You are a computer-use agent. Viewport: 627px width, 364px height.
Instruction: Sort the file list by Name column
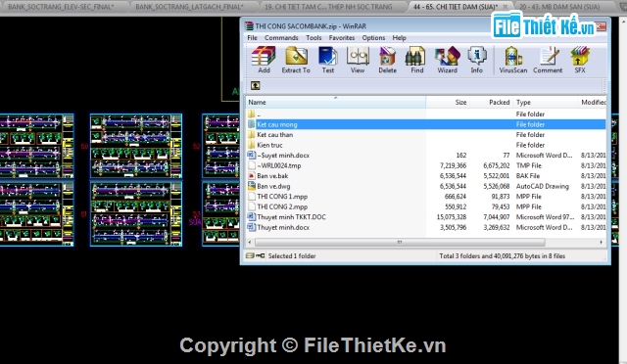coord(335,103)
